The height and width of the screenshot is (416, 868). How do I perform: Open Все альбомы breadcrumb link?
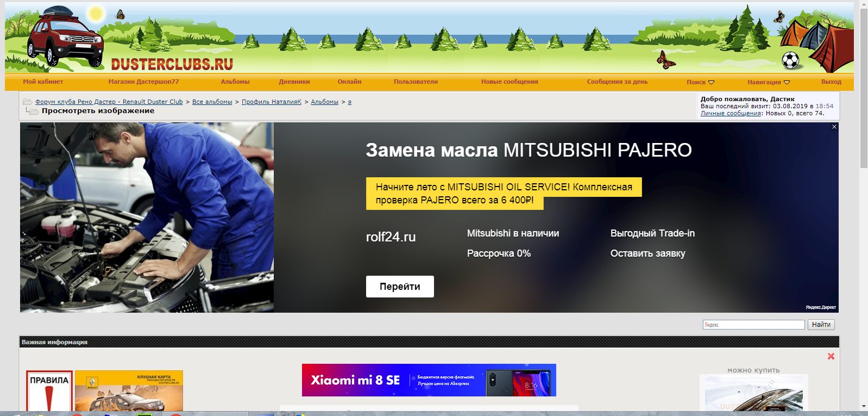pyautogui.click(x=212, y=102)
